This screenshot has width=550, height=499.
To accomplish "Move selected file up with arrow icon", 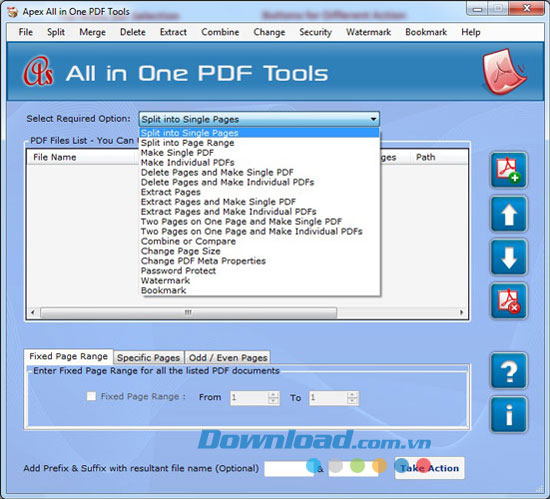I will pos(508,214).
